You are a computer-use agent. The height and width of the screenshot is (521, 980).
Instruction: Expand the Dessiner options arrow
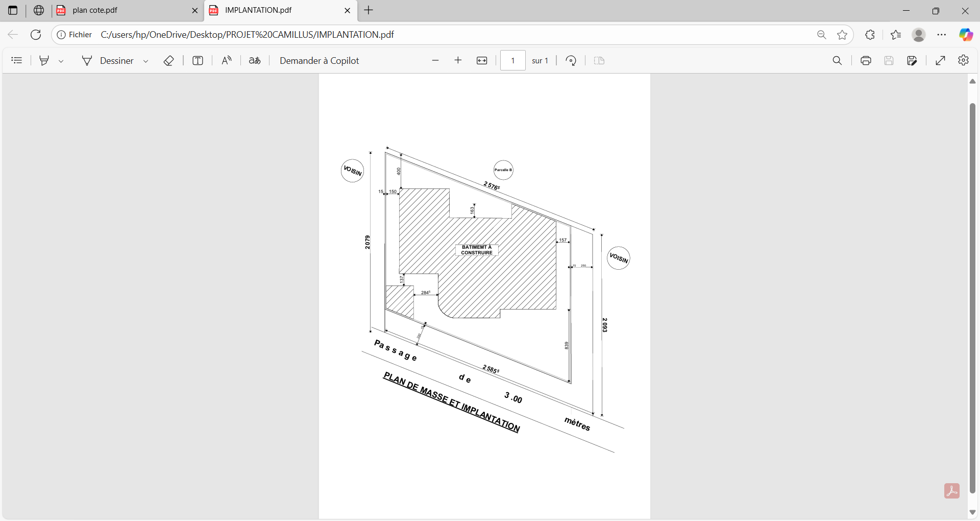146,61
